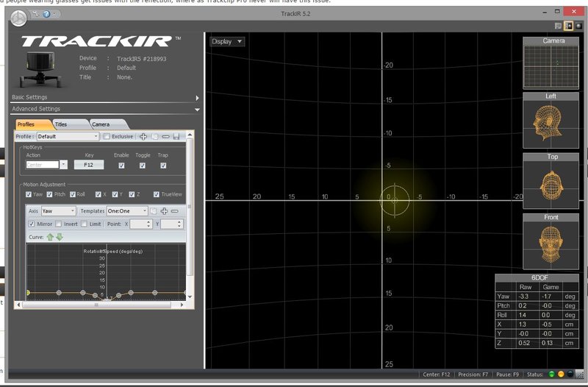
Task: Enable the Invert checkbox
Action: (59, 224)
